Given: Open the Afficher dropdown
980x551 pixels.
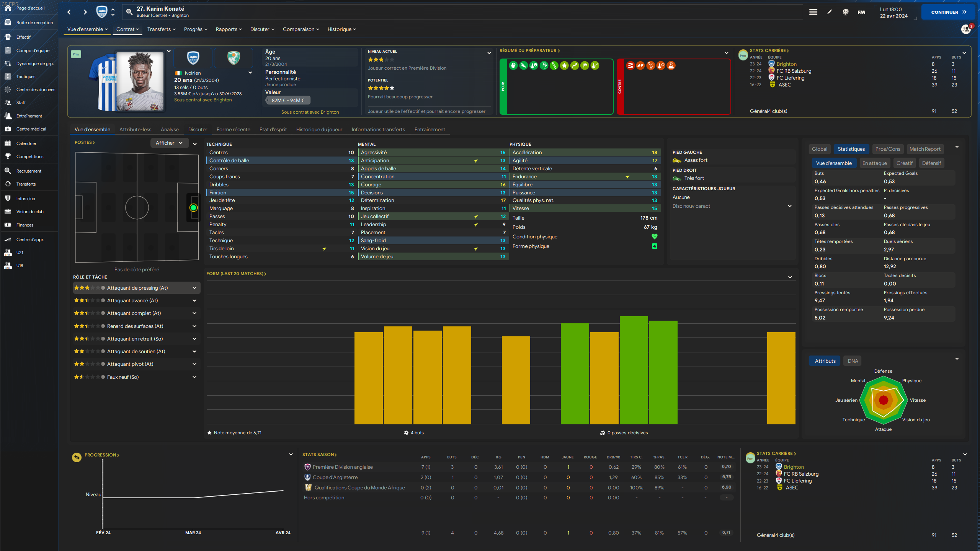Looking at the screenshot, I should point(169,143).
